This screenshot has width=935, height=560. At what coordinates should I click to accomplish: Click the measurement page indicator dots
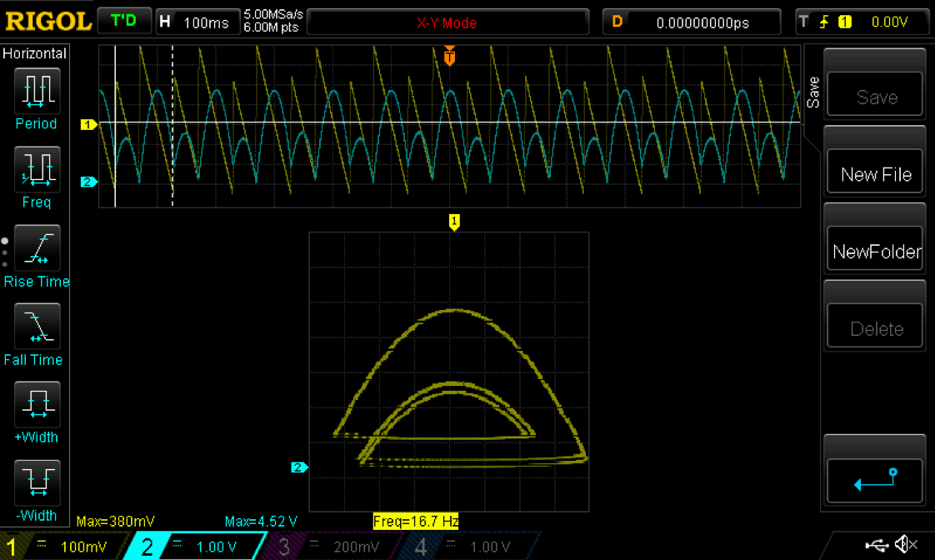[x=5, y=252]
